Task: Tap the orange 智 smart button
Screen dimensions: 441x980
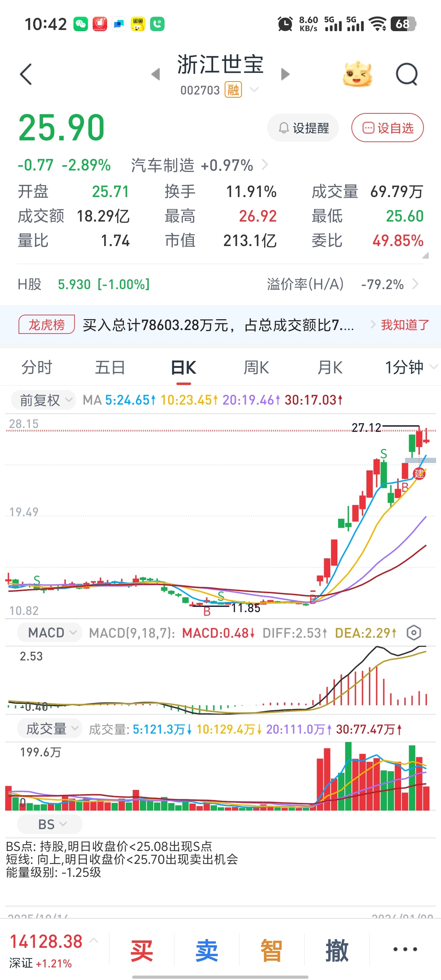Action: 272,950
